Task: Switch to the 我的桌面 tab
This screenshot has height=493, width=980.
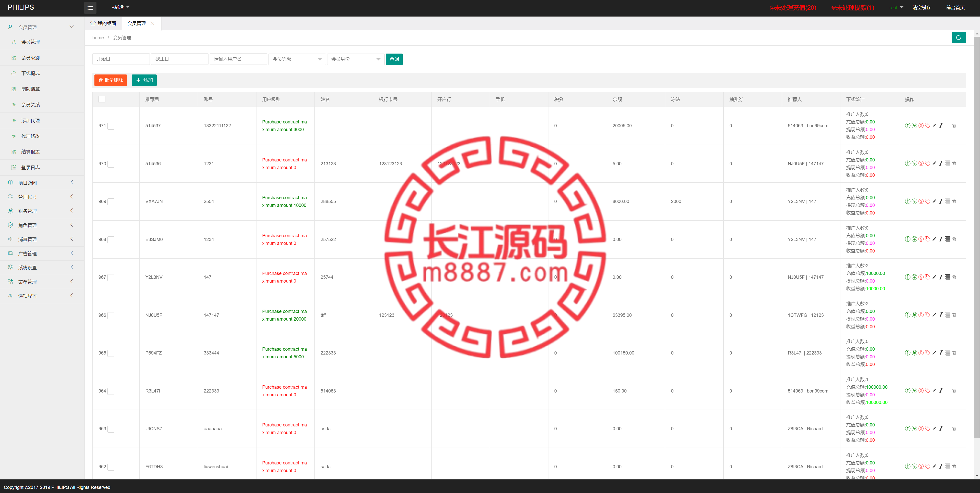Action: click(103, 23)
